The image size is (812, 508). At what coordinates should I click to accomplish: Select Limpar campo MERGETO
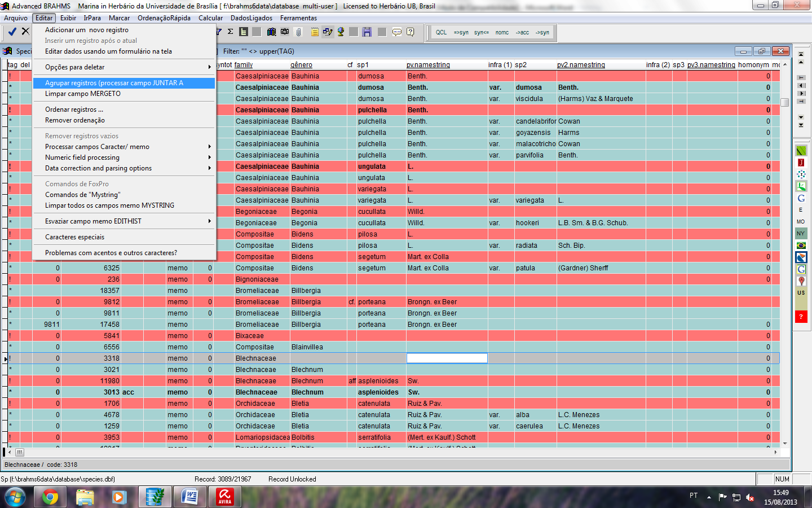[x=124, y=94]
